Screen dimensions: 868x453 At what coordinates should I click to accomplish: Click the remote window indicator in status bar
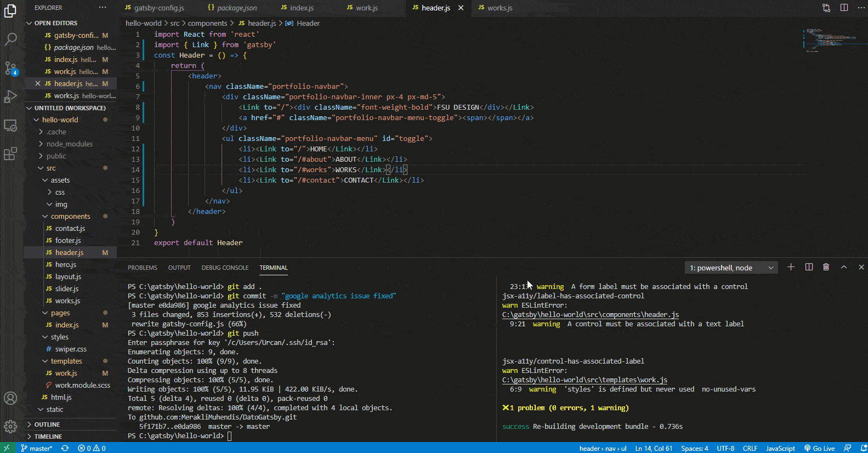click(7, 448)
